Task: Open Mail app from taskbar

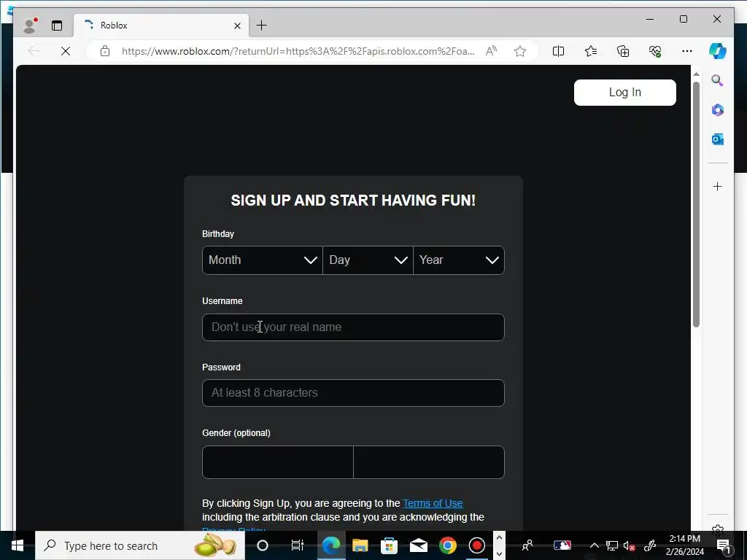Action: pos(418,545)
